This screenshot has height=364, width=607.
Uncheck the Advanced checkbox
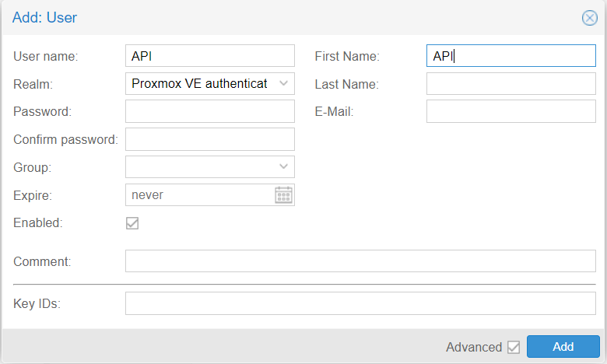(x=514, y=347)
